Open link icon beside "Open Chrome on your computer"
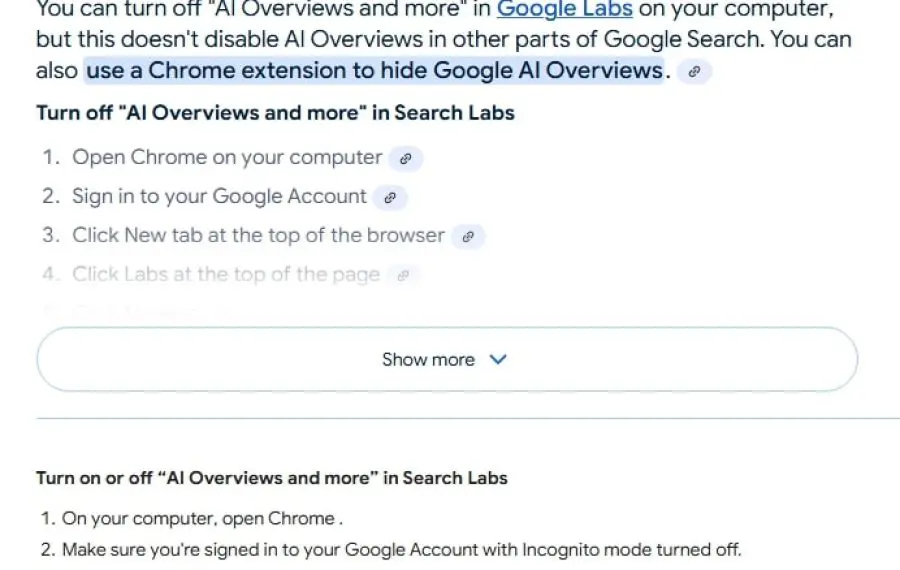 405,159
